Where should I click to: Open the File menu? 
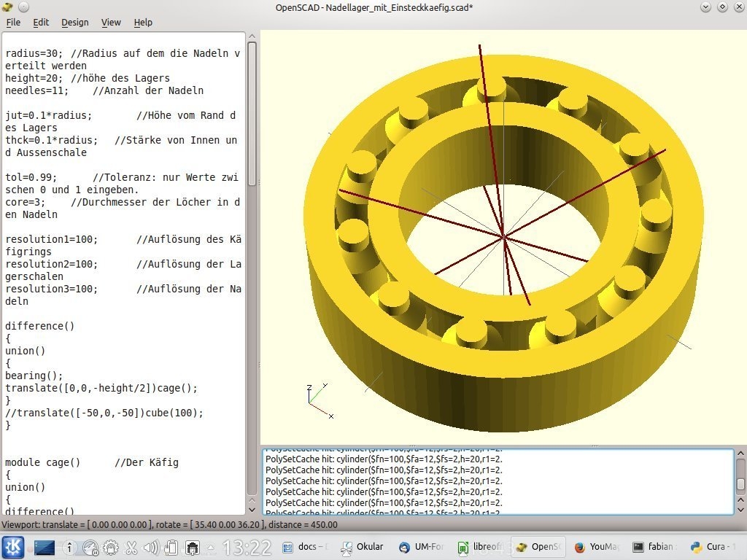click(13, 22)
